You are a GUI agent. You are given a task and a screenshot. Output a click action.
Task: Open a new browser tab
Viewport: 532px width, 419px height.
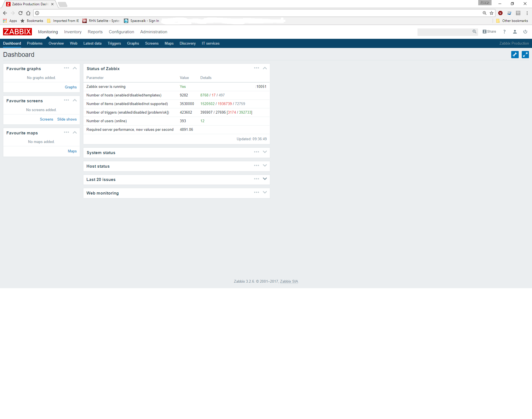click(x=63, y=4)
